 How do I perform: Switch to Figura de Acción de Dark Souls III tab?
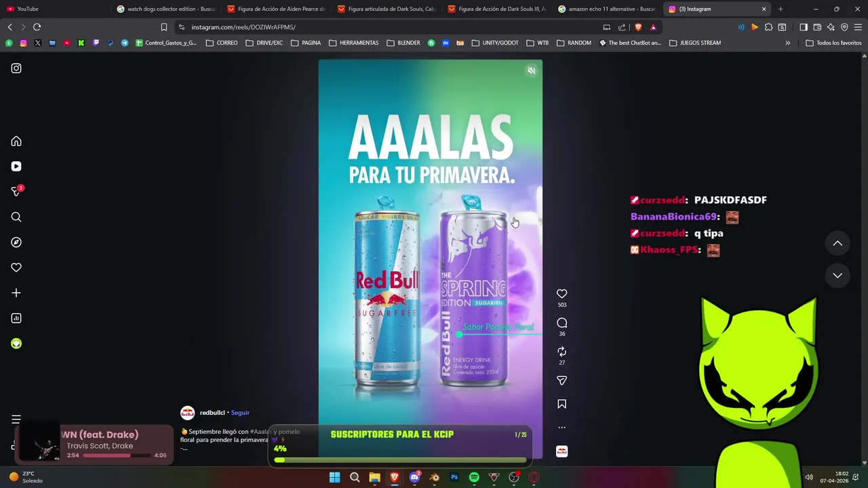pos(497,9)
